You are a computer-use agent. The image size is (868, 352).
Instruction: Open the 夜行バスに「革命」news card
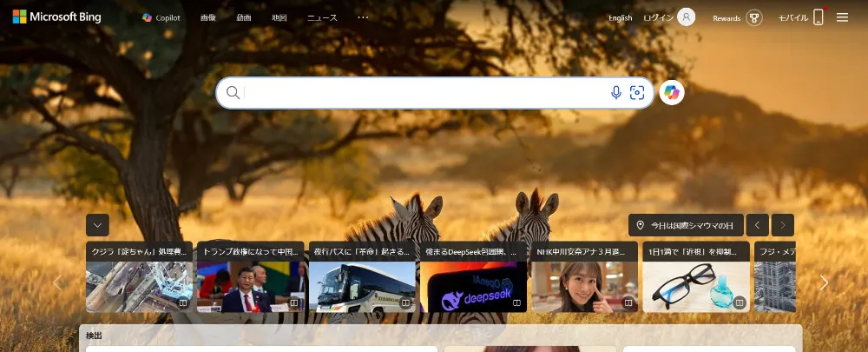pos(362,276)
